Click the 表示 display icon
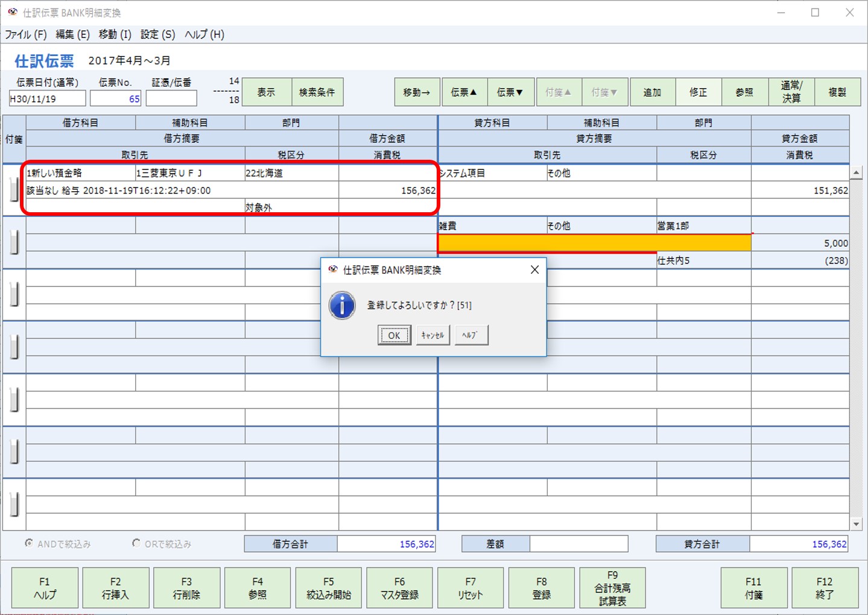The width and height of the screenshot is (868, 615). tap(266, 92)
